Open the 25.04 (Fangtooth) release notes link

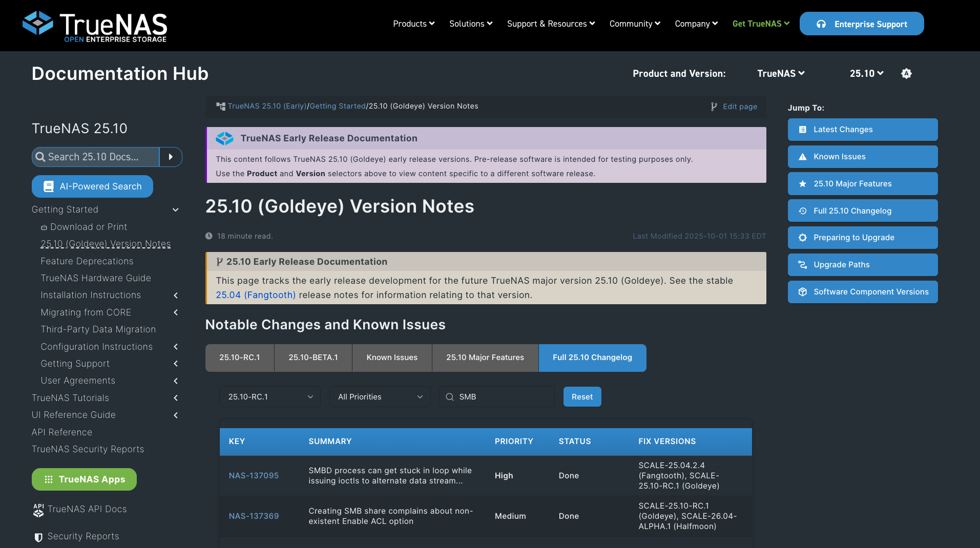pyautogui.click(x=256, y=295)
